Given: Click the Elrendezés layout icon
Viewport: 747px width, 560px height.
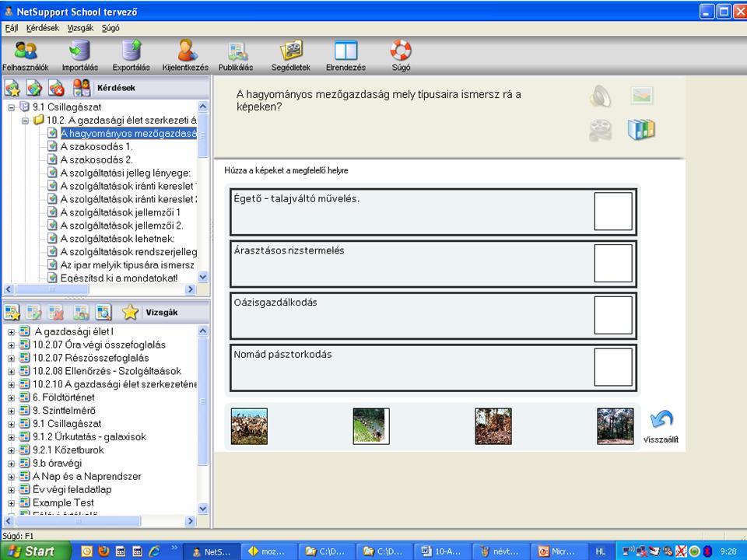Looking at the screenshot, I should [345, 52].
